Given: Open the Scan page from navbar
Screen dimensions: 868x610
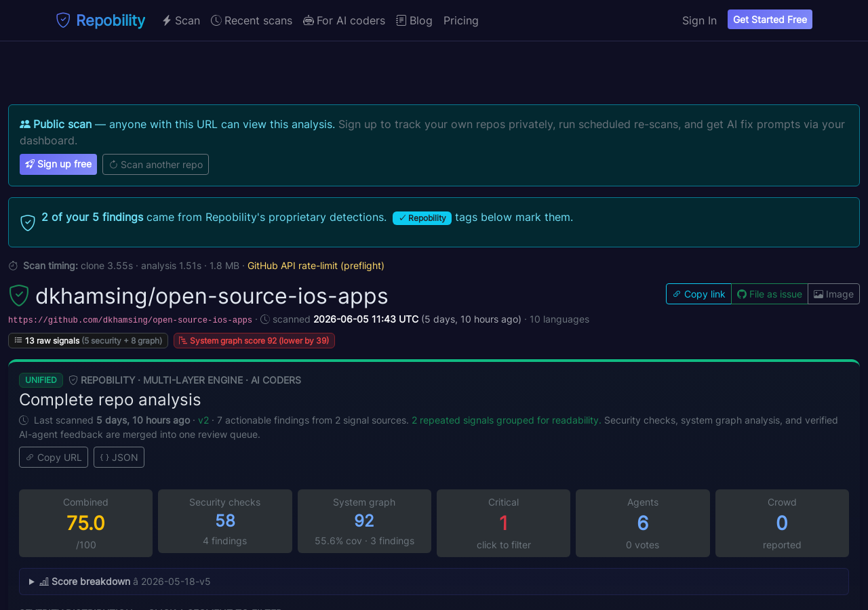Looking at the screenshot, I should click(181, 20).
